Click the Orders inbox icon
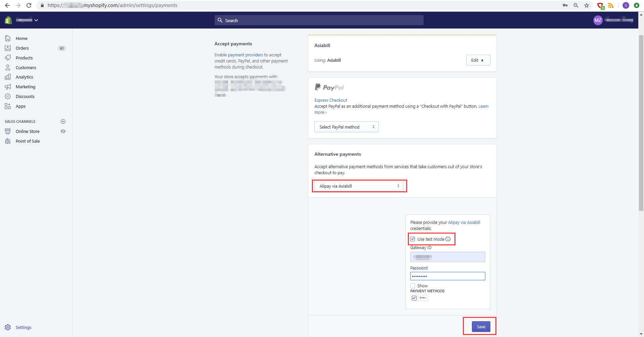Screen dimensions: 644x337 [8, 48]
